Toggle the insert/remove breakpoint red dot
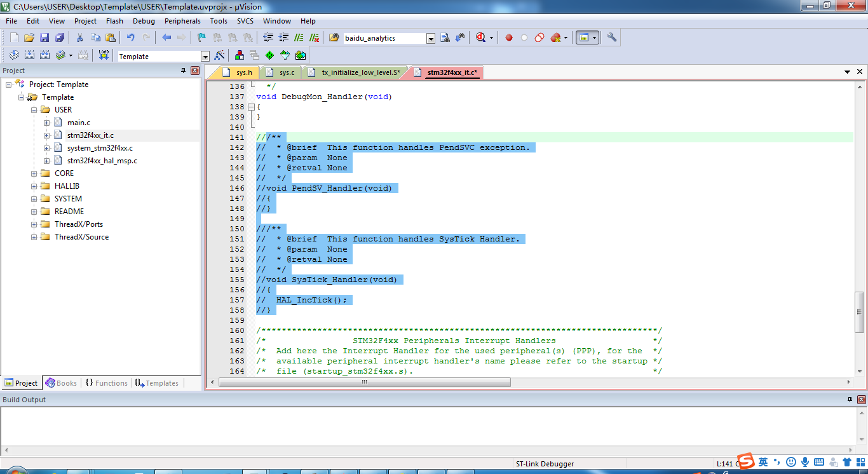This screenshot has height=474, width=868. [509, 38]
